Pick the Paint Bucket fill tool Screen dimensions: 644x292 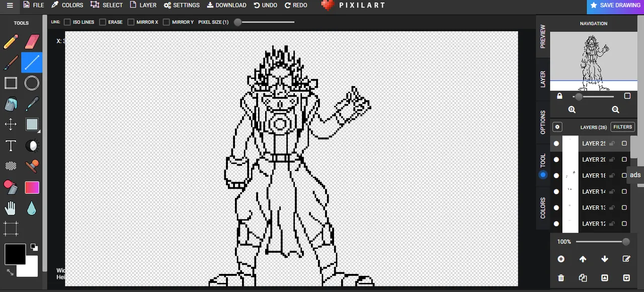[x=11, y=104]
